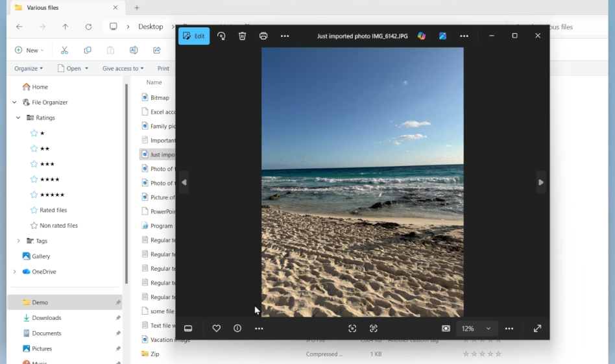The height and width of the screenshot is (364, 615).
Task: Show file info with the info icon
Action: click(x=237, y=329)
